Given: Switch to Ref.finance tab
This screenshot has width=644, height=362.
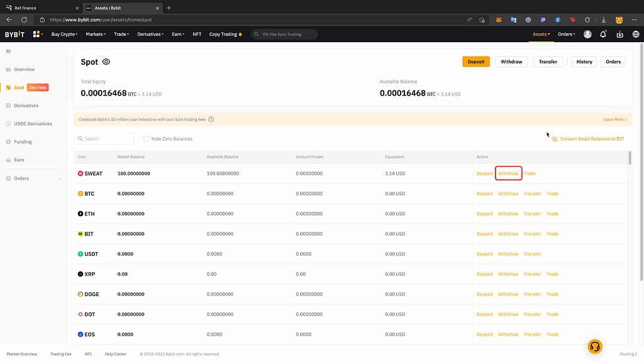Looking at the screenshot, I should [x=41, y=8].
